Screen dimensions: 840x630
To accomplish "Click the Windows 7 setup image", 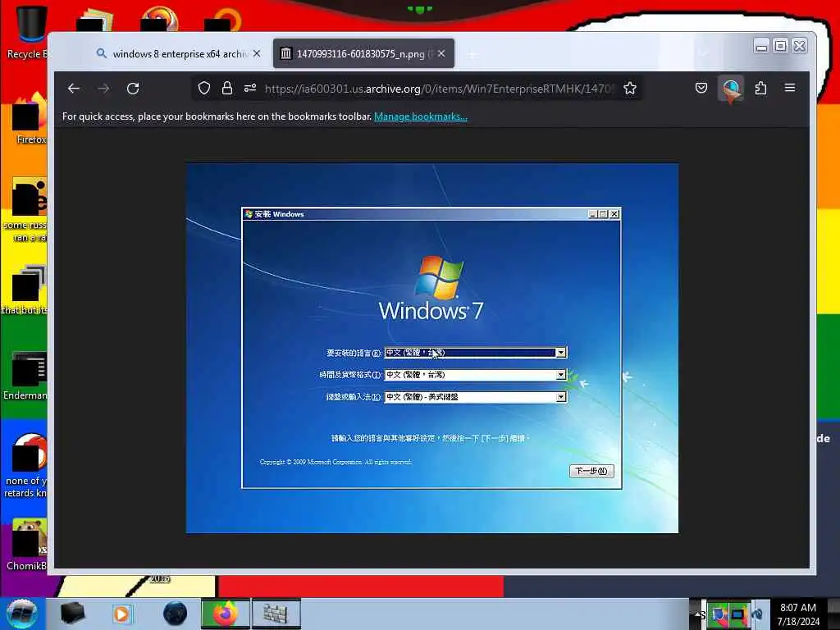I will tap(431, 348).
